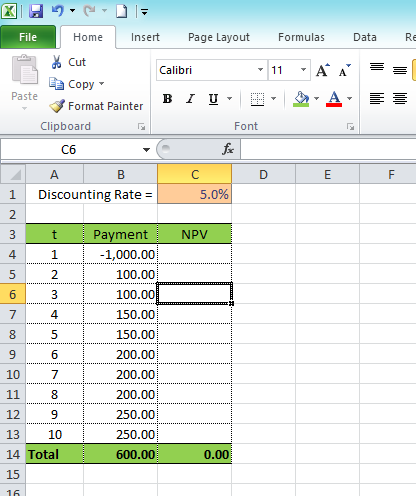
Task: Open font color palette dropdown
Action: click(x=349, y=98)
